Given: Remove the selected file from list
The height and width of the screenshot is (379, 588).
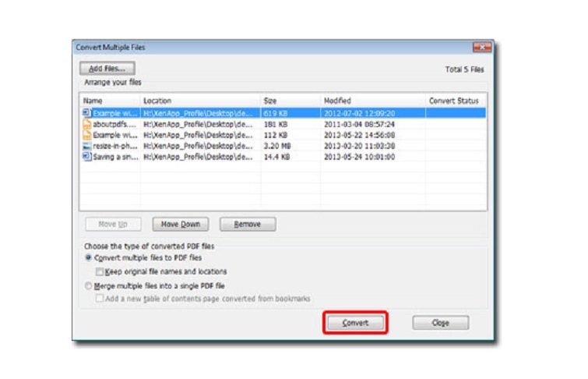Looking at the screenshot, I should pyautogui.click(x=248, y=225).
